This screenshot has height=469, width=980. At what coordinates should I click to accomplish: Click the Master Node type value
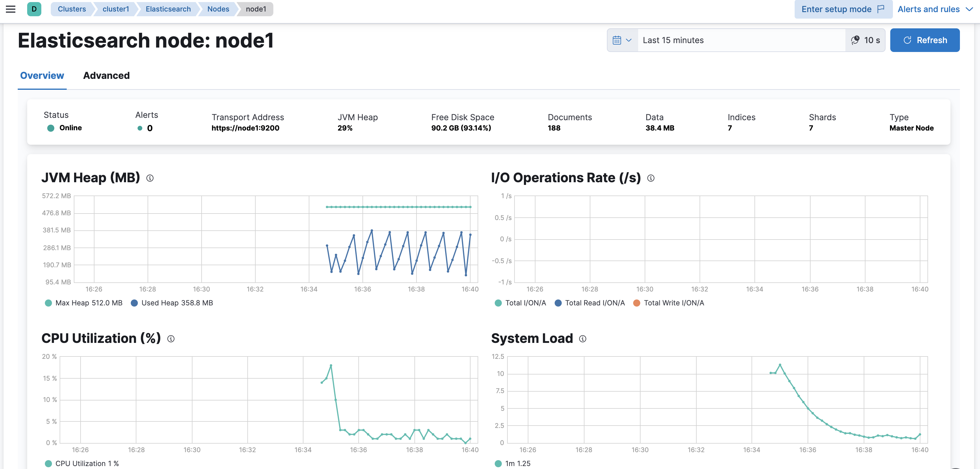tap(912, 128)
